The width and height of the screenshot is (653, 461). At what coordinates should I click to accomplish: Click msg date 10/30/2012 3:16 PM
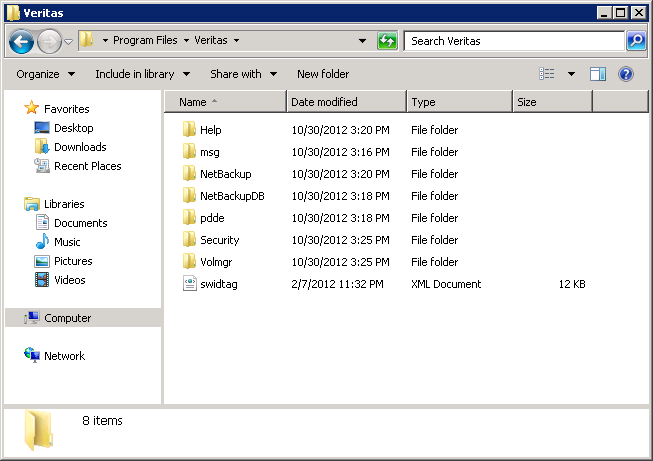(x=340, y=152)
